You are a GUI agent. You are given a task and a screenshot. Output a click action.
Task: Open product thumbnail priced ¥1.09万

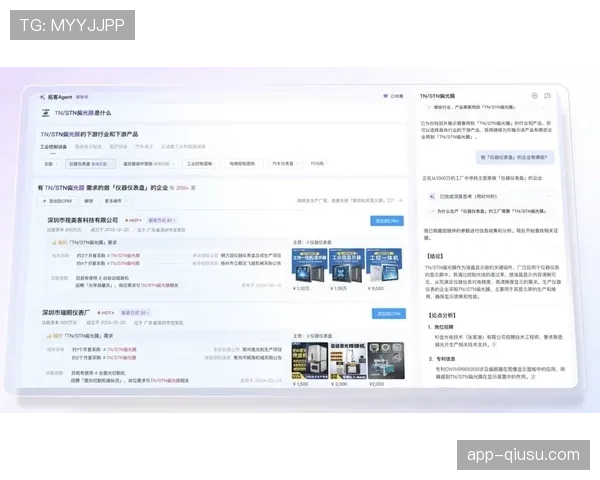tap(347, 265)
